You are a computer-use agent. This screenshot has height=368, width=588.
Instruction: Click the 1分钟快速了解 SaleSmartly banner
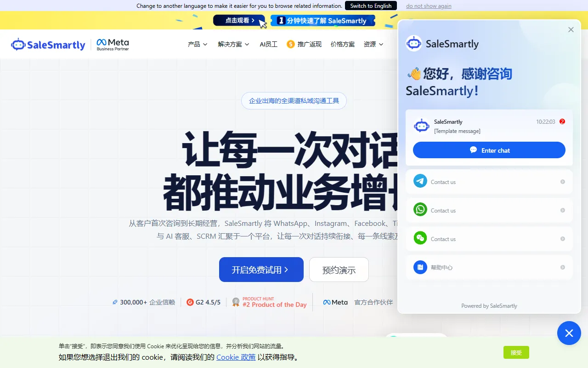(323, 21)
